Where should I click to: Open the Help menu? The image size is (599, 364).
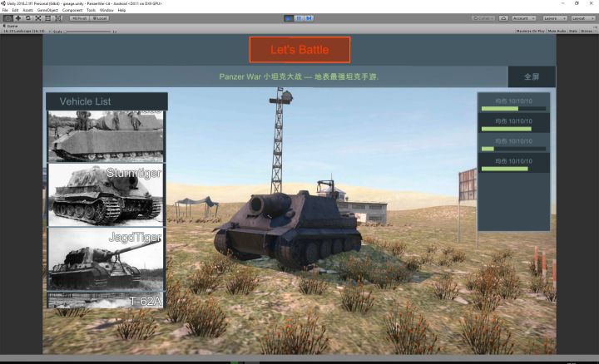(121, 10)
